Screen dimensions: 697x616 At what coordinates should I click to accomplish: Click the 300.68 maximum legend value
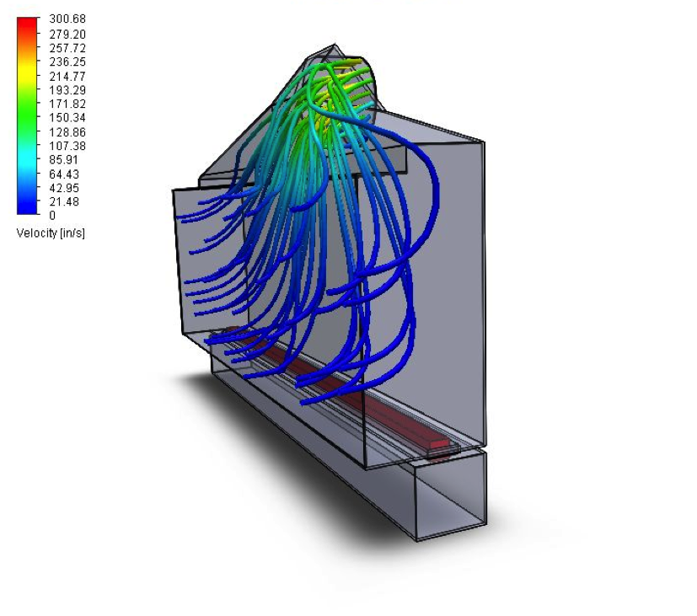click(67, 19)
